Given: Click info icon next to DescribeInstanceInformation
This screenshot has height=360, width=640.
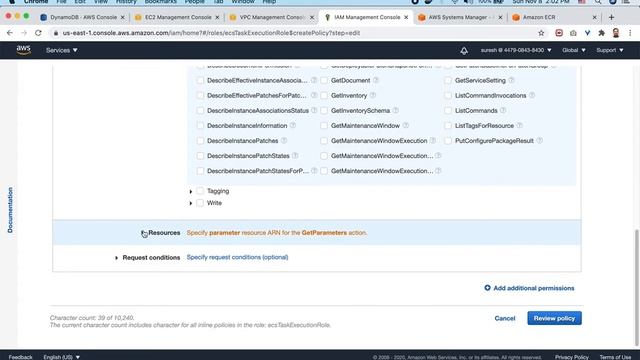Looking at the screenshot, I should (x=293, y=126).
